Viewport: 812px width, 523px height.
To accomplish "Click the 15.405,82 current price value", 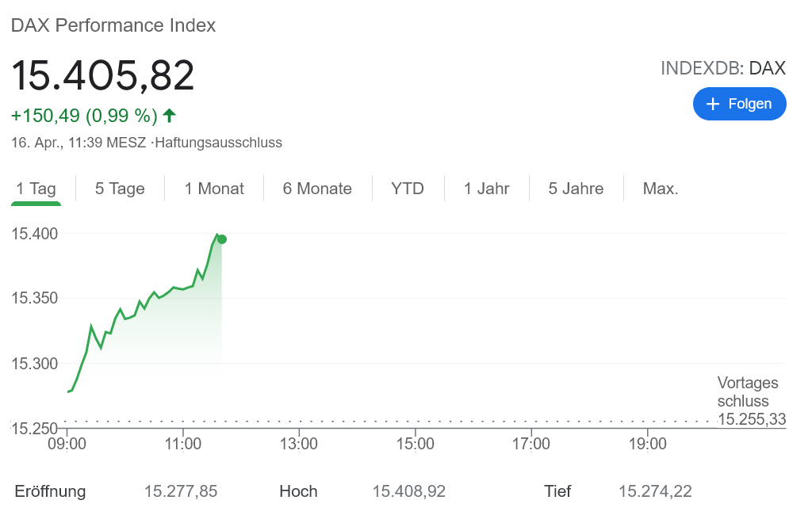I will point(103,76).
